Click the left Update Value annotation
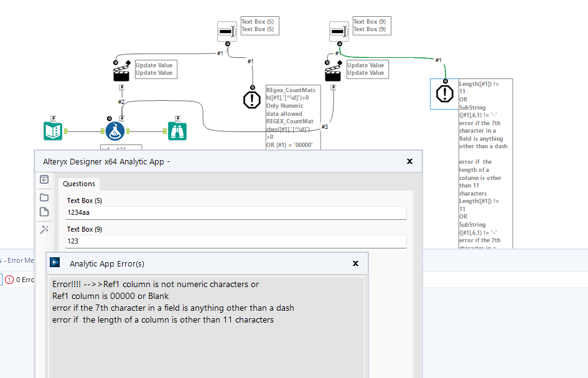 [x=156, y=69]
